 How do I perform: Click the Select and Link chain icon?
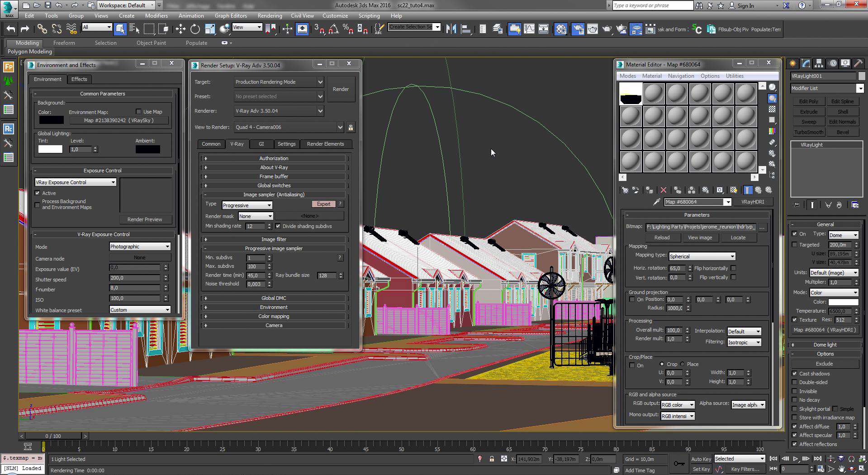[x=42, y=29]
